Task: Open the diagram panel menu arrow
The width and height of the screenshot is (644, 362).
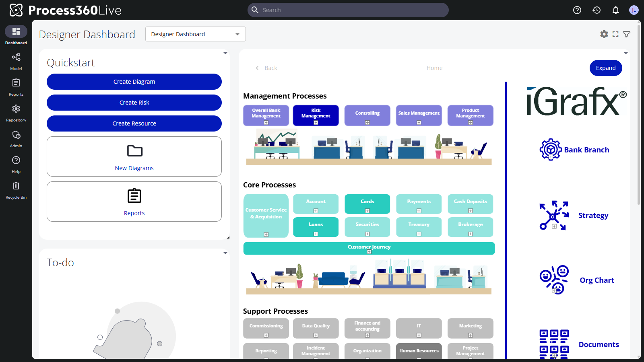Action: (x=626, y=53)
